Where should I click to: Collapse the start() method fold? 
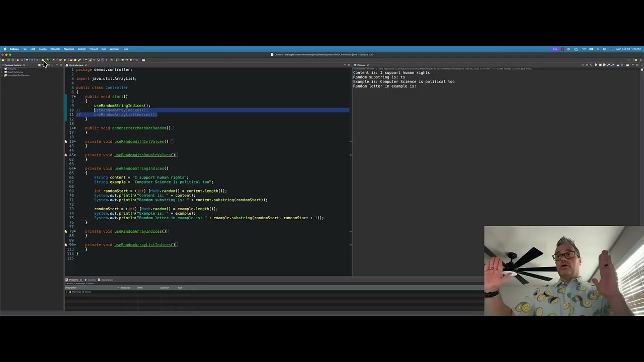pos(75,97)
